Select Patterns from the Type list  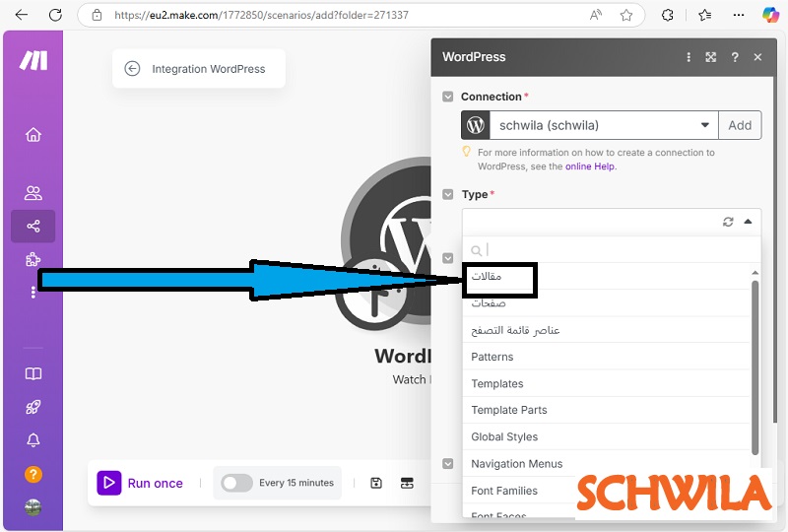606,357
